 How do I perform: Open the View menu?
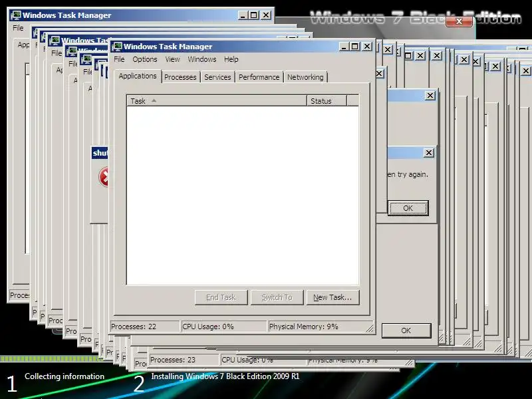coord(172,59)
